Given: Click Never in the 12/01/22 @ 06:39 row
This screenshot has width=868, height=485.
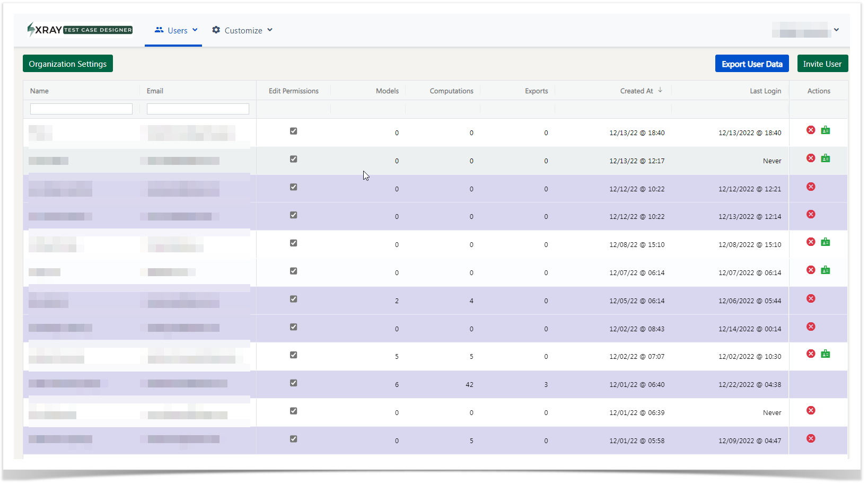Looking at the screenshot, I should click(x=772, y=413).
